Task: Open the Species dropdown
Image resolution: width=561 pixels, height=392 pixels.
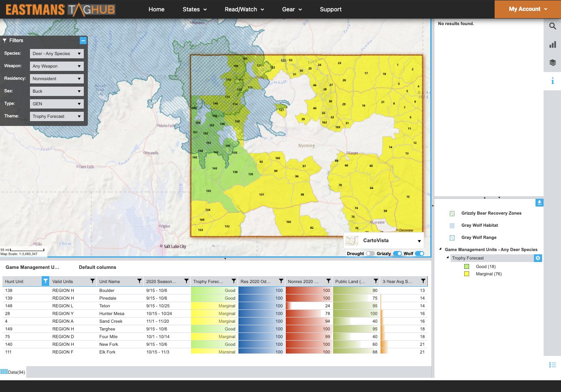Action: coord(57,53)
